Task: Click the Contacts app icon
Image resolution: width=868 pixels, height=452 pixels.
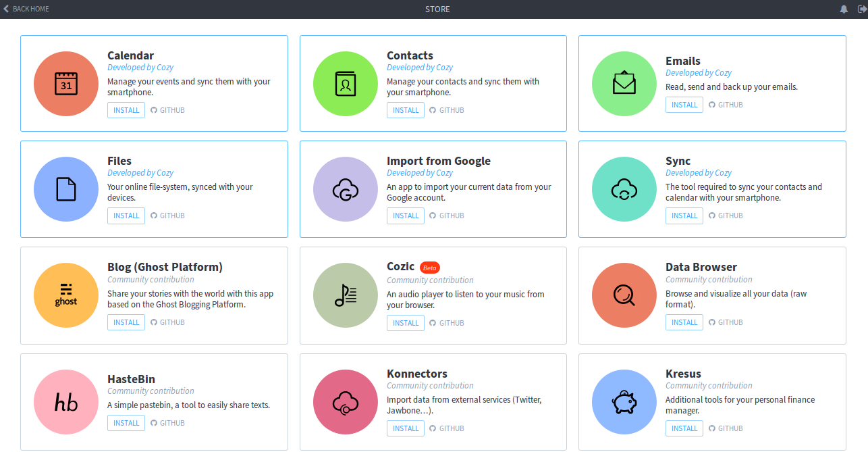Action: (x=346, y=84)
